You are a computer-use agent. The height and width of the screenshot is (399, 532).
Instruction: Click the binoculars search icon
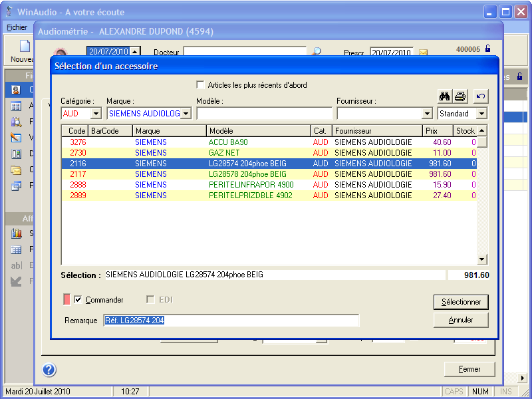445,96
